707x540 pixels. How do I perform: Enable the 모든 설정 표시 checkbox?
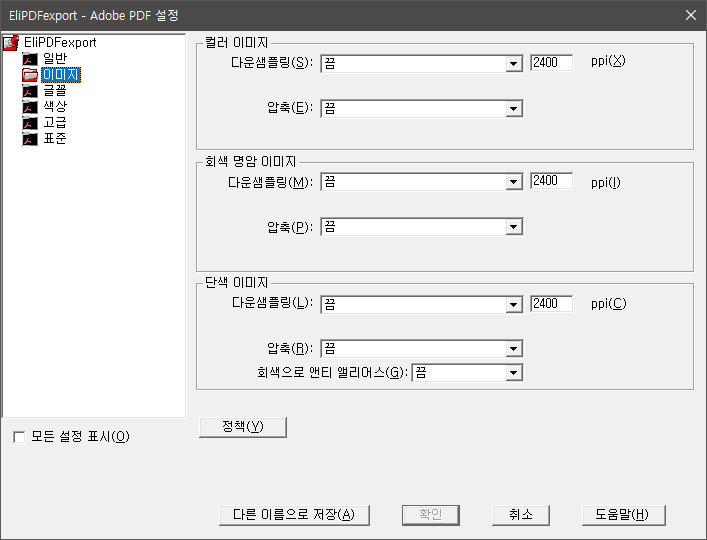point(19,437)
